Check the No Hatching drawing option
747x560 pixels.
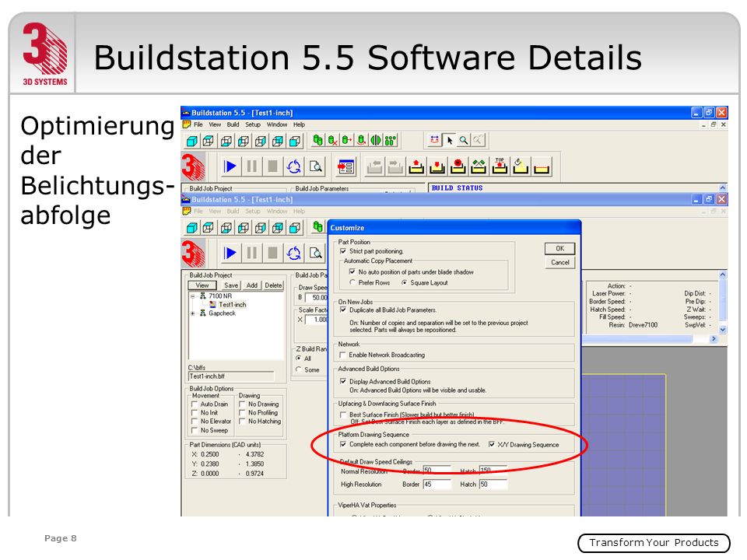pos(242,422)
